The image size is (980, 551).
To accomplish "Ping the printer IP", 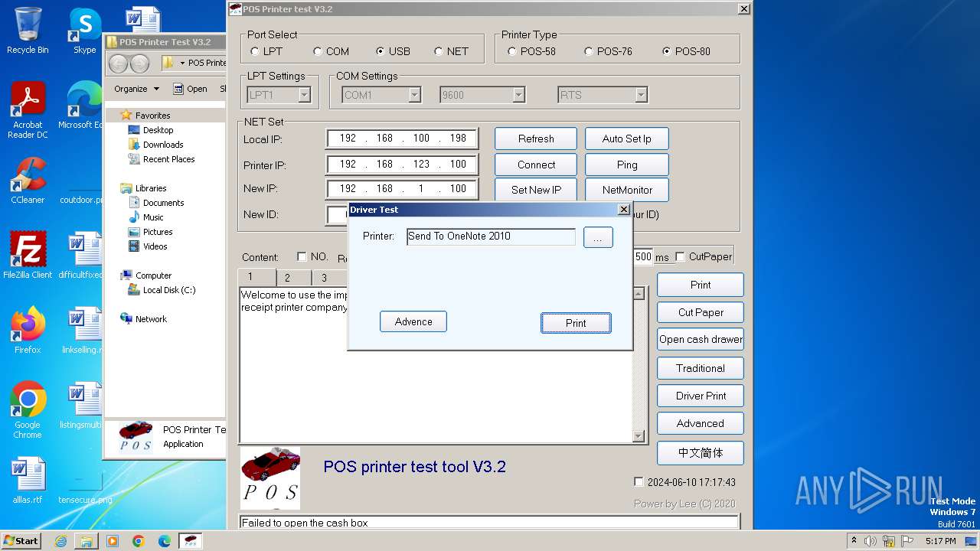I will point(626,165).
